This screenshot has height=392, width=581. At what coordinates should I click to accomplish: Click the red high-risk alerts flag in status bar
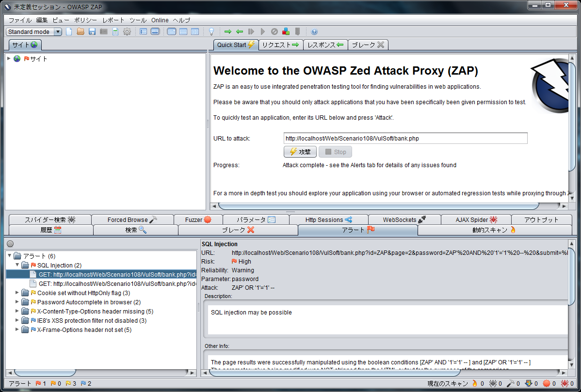(x=38, y=384)
